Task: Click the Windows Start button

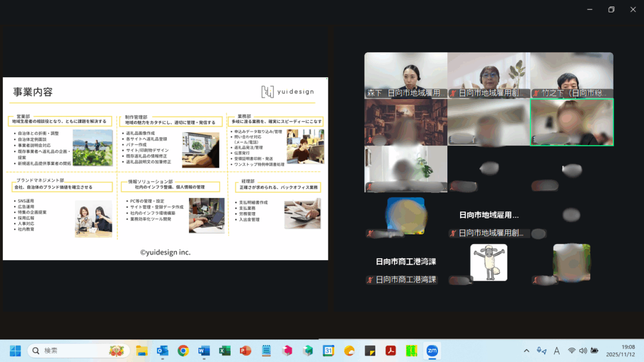Action: [x=15, y=351]
